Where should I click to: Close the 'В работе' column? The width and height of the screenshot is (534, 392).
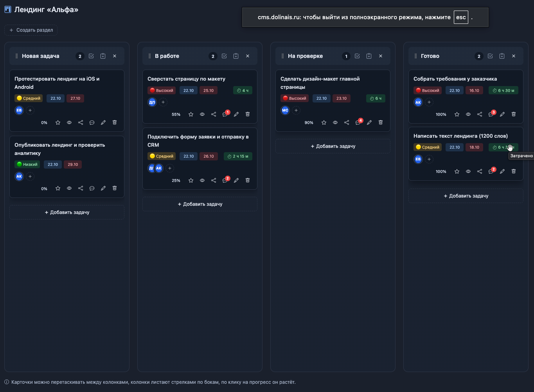(248, 56)
